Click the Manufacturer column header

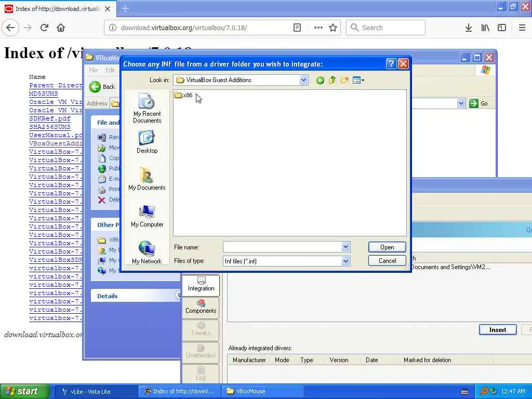point(249,360)
